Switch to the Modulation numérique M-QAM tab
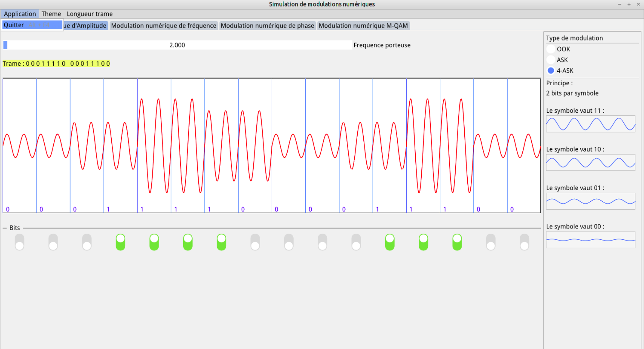Viewport: 644px width, 349px height. pyautogui.click(x=363, y=25)
